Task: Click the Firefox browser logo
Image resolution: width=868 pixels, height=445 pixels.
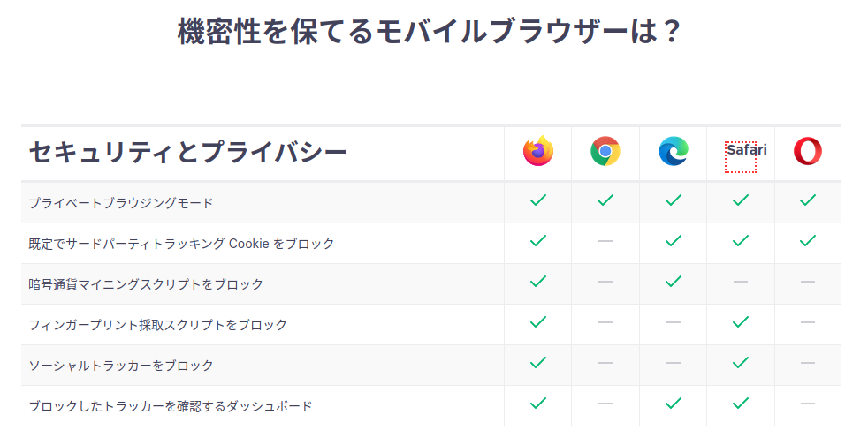Action: (537, 152)
